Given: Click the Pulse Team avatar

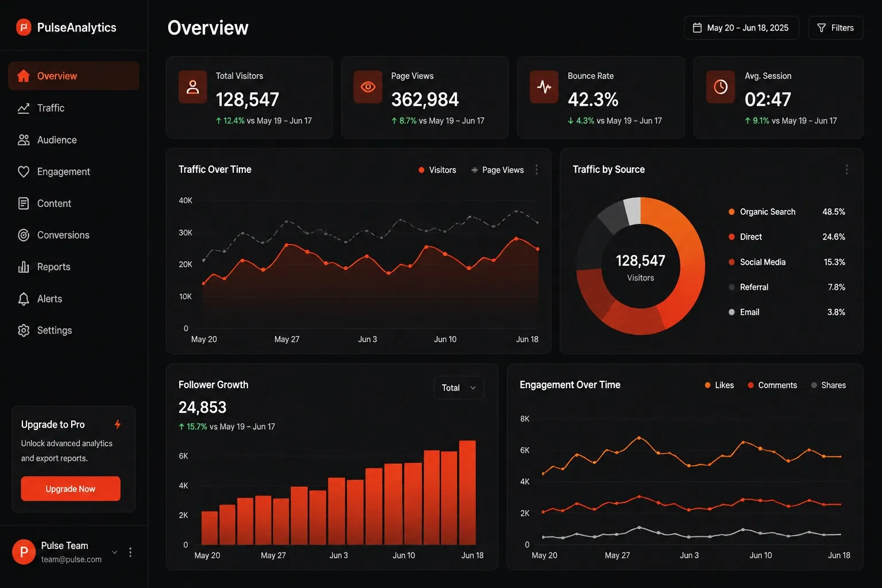Looking at the screenshot, I should pyautogui.click(x=24, y=552).
